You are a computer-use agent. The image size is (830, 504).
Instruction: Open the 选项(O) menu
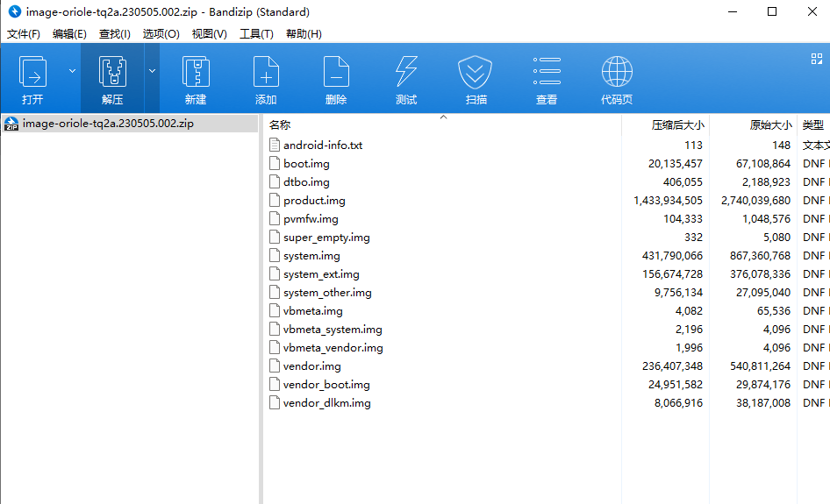pos(161,34)
